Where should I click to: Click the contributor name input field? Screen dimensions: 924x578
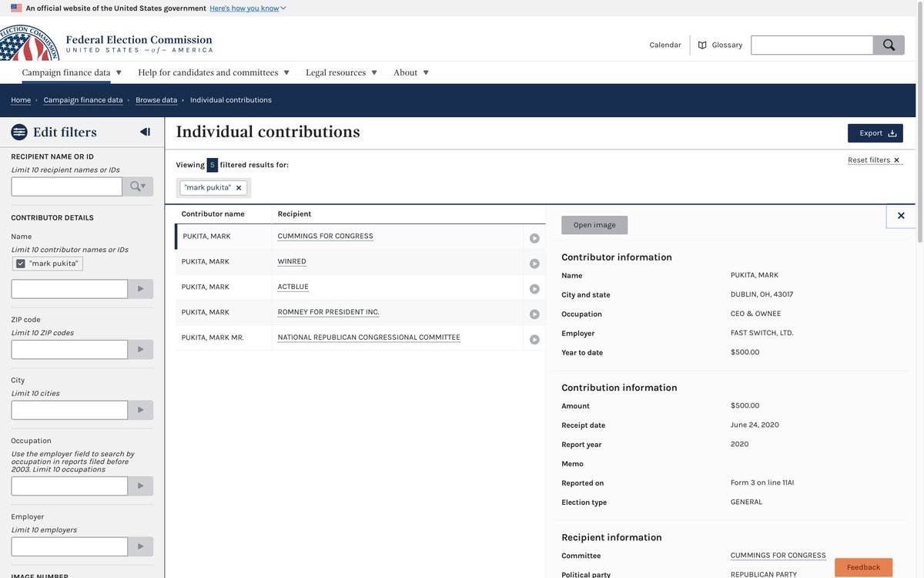click(x=69, y=289)
